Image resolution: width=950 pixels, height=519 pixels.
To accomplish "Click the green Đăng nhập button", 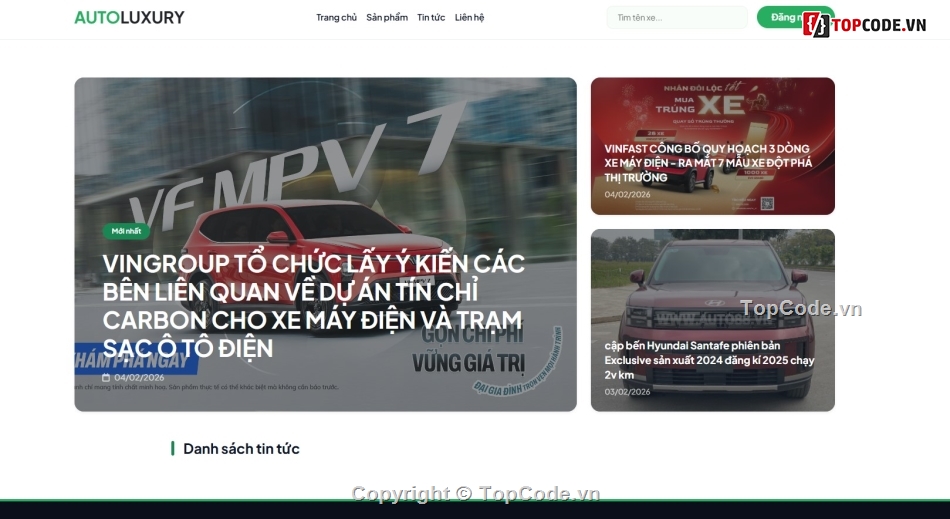I will pyautogui.click(x=795, y=17).
